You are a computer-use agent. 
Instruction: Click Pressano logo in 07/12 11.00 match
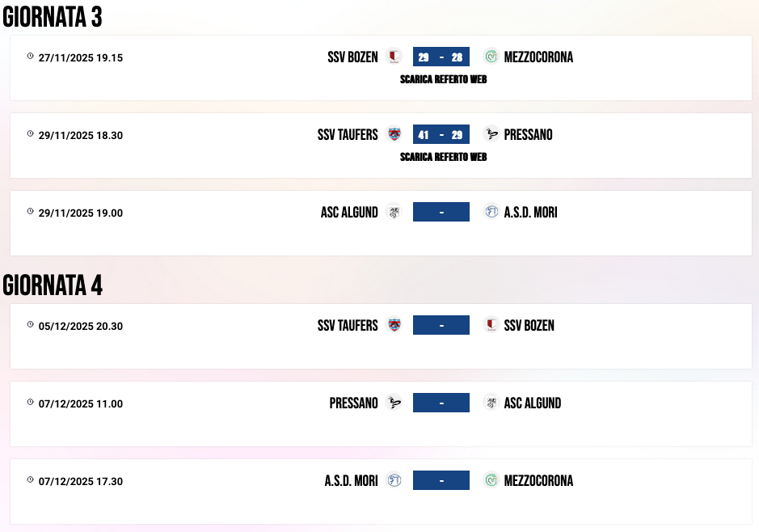point(394,403)
